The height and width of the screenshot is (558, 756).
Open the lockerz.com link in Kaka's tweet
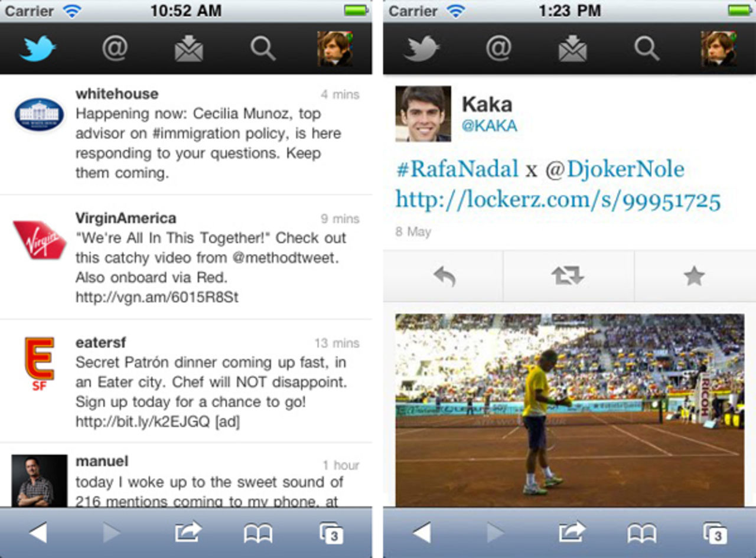click(558, 200)
